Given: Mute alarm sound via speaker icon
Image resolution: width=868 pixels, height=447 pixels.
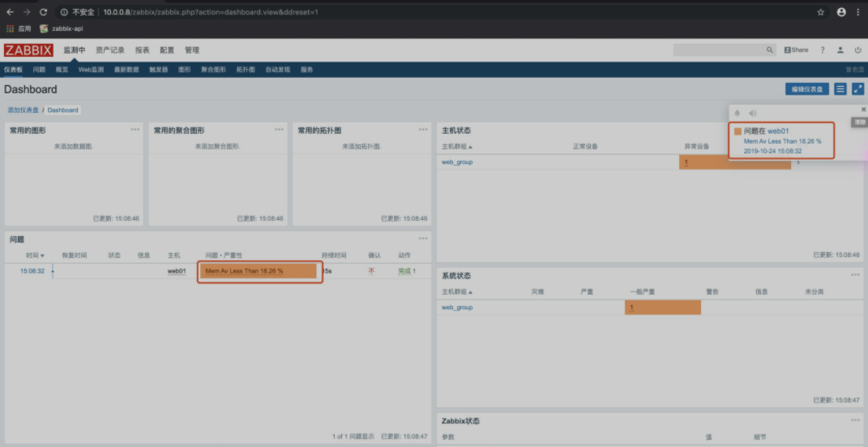Looking at the screenshot, I should point(753,113).
